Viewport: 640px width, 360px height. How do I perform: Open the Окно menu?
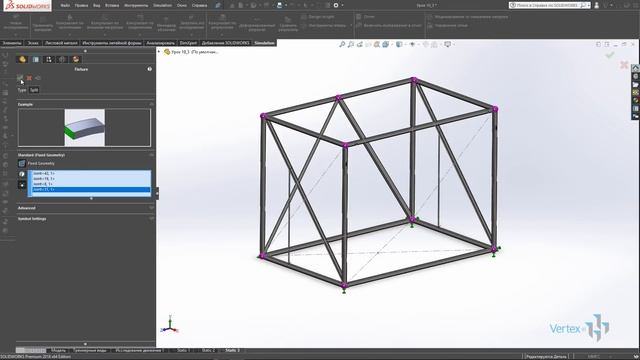pyautogui.click(x=182, y=6)
